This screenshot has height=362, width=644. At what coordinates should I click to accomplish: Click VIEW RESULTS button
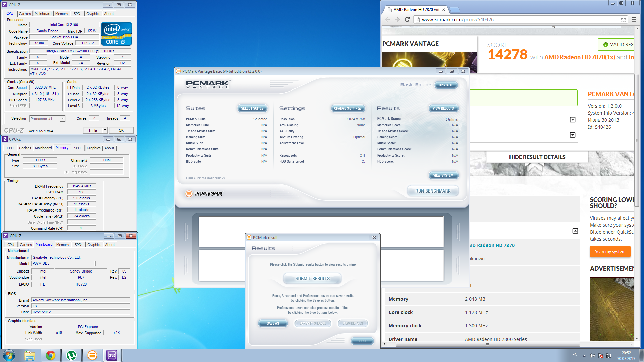tap(443, 108)
